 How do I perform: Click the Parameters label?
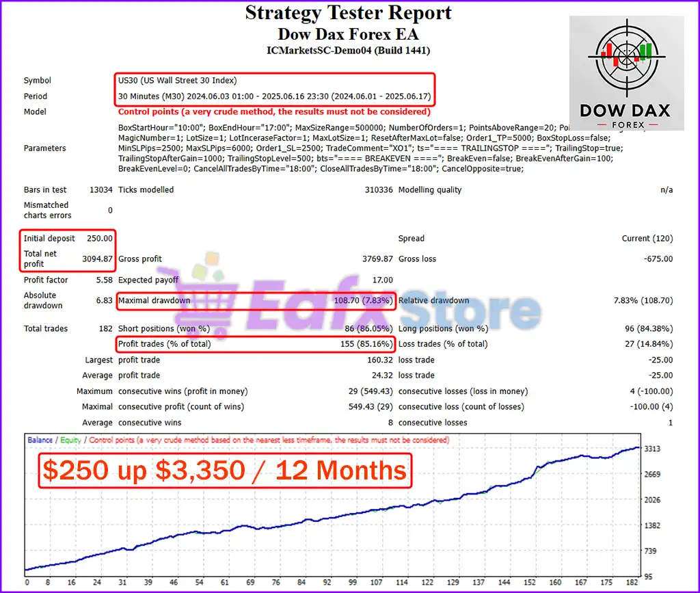pos(44,148)
